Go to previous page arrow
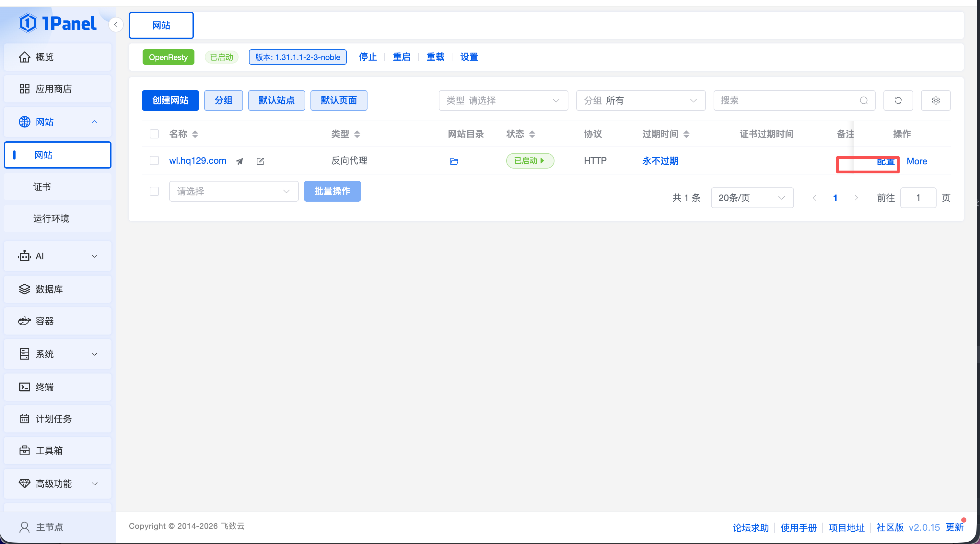Image resolution: width=980 pixels, height=544 pixels. [x=814, y=197]
